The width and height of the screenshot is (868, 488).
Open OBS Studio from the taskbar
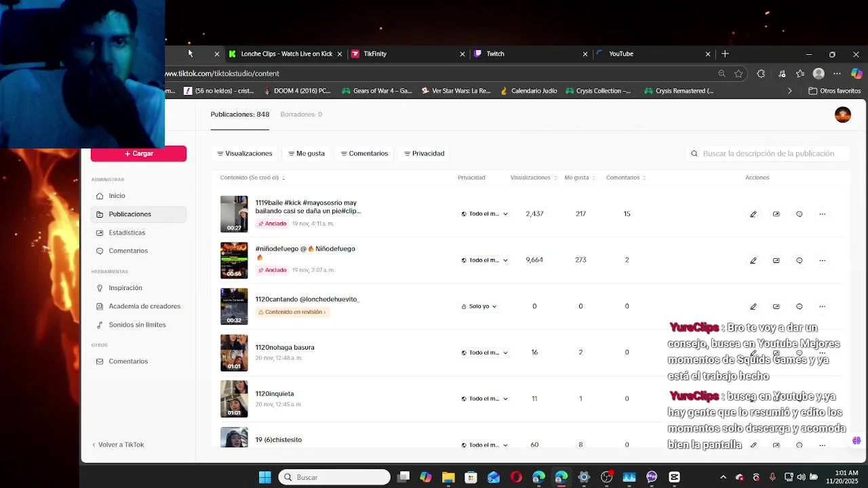pos(606,477)
